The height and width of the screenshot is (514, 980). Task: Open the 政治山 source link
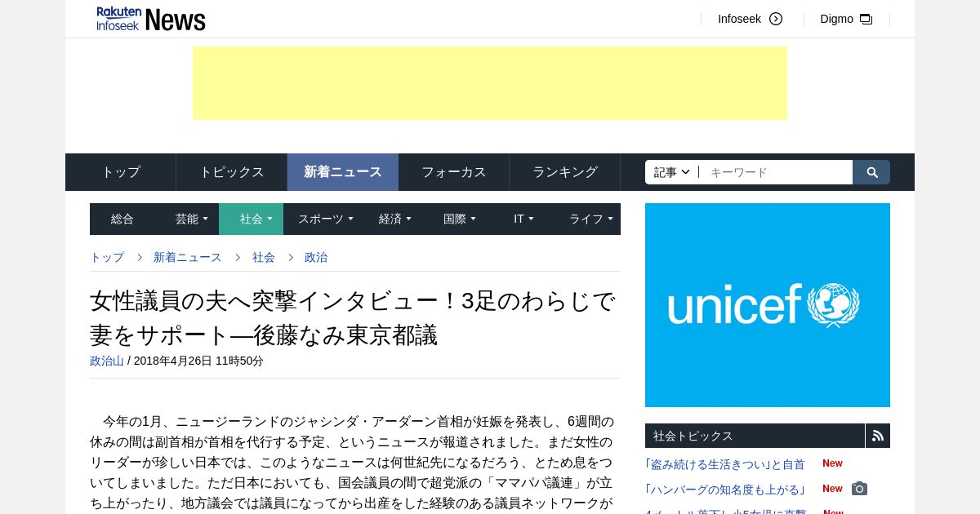(x=107, y=361)
